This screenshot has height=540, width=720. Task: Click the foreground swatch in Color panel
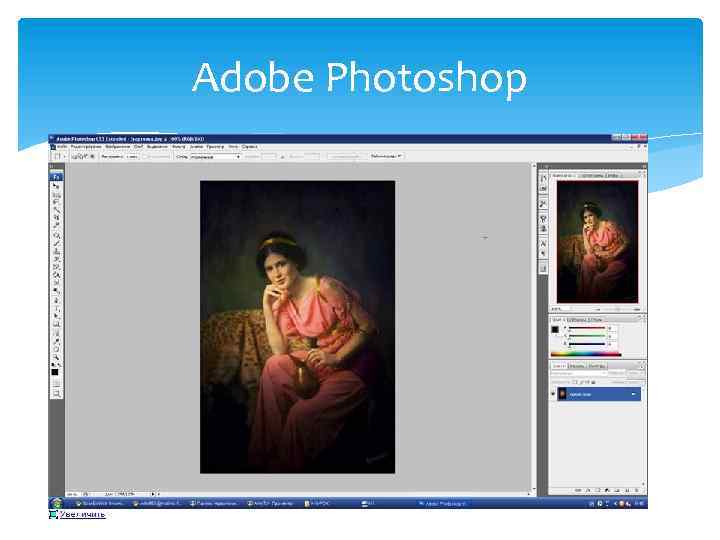coord(555,329)
